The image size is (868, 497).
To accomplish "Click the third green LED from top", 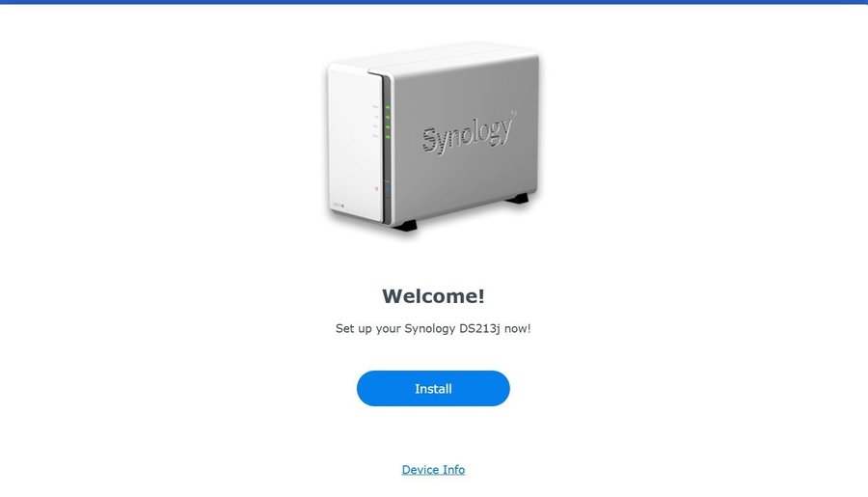I will tap(388, 126).
